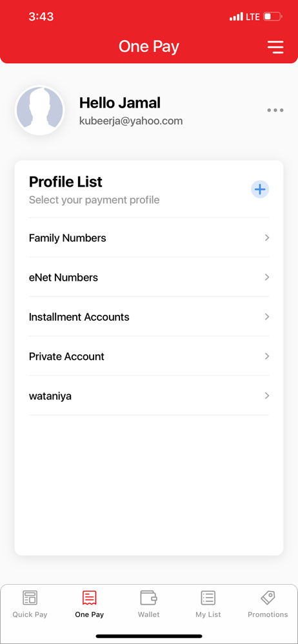Screen dimensions: 298x644
Task: Switch to the Quick Pay tab label
Action: (30, 615)
